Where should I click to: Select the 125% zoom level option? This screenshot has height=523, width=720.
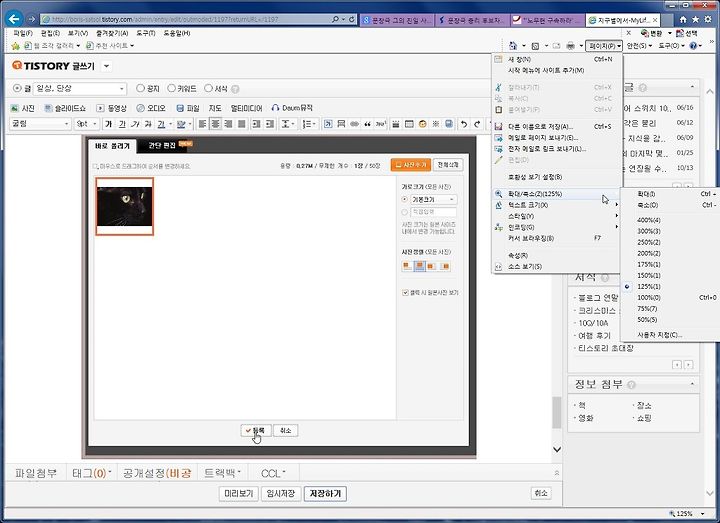point(648,287)
